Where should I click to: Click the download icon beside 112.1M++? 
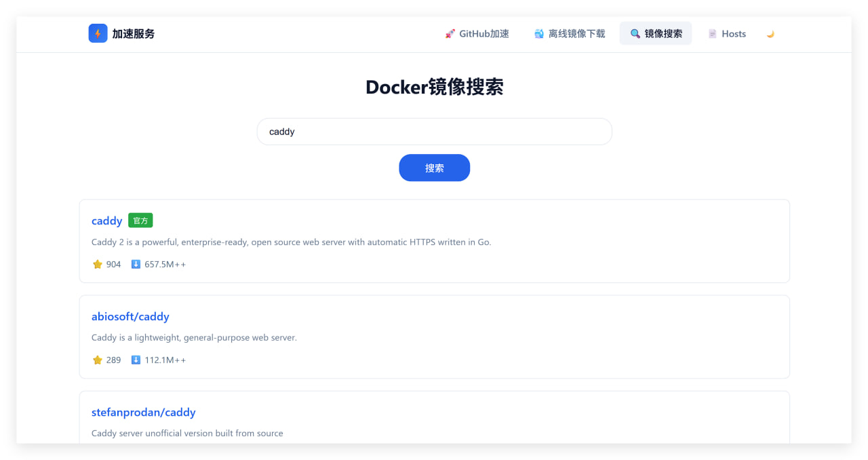[136, 360]
